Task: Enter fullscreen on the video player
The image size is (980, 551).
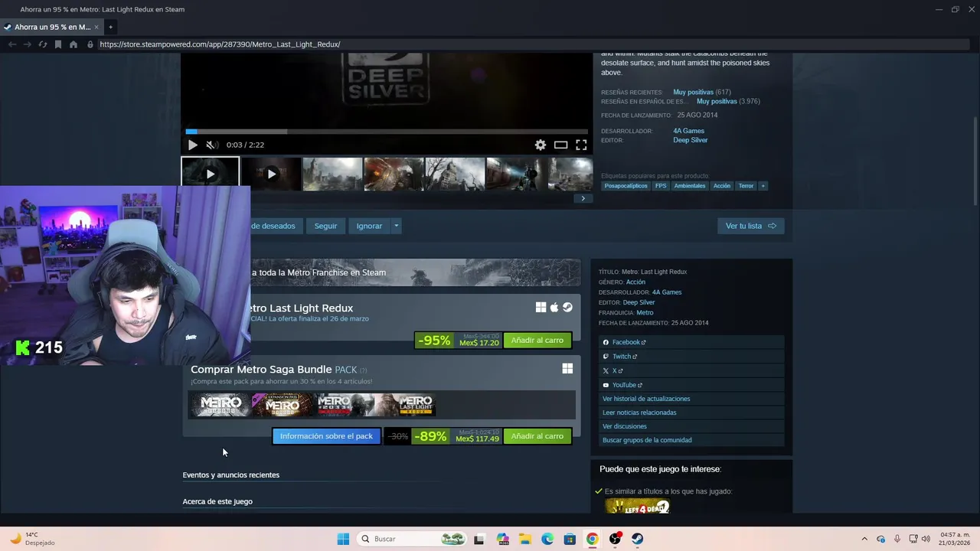Action: 581,145
